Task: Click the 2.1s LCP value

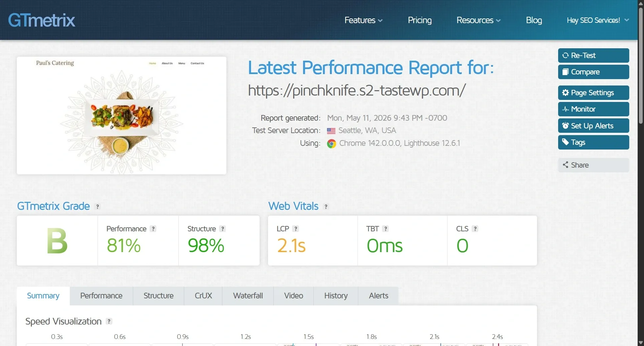Action: click(291, 245)
